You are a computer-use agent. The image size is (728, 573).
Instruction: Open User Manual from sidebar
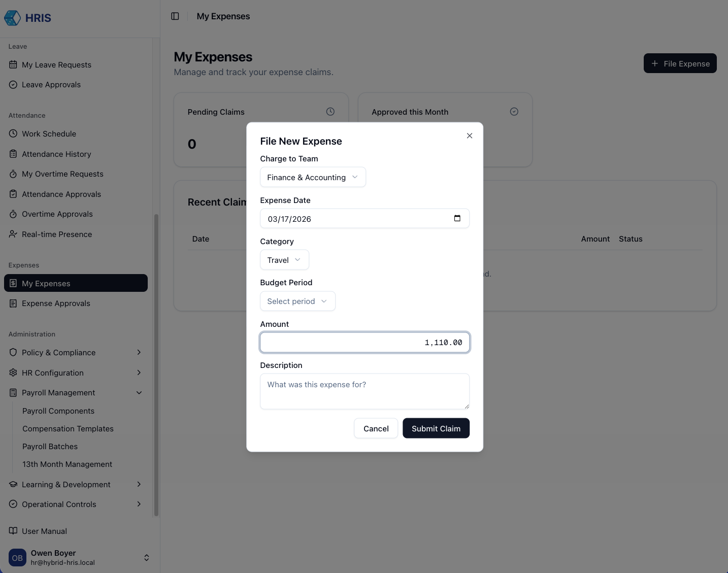coord(44,531)
